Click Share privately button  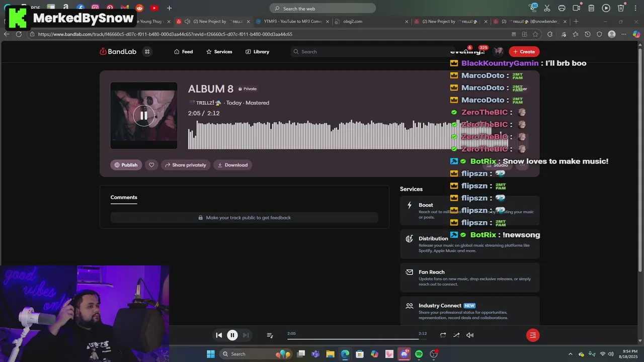(x=185, y=165)
